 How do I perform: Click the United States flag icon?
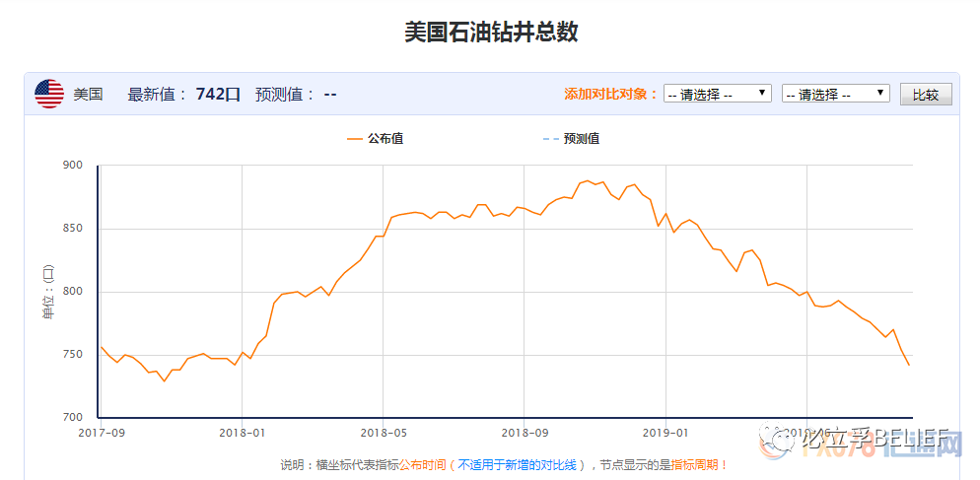point(49,95)
